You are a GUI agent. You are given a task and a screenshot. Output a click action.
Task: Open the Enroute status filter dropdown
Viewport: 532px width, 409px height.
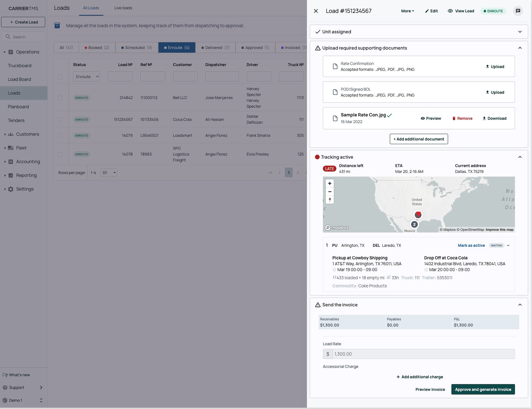point(86,77)
